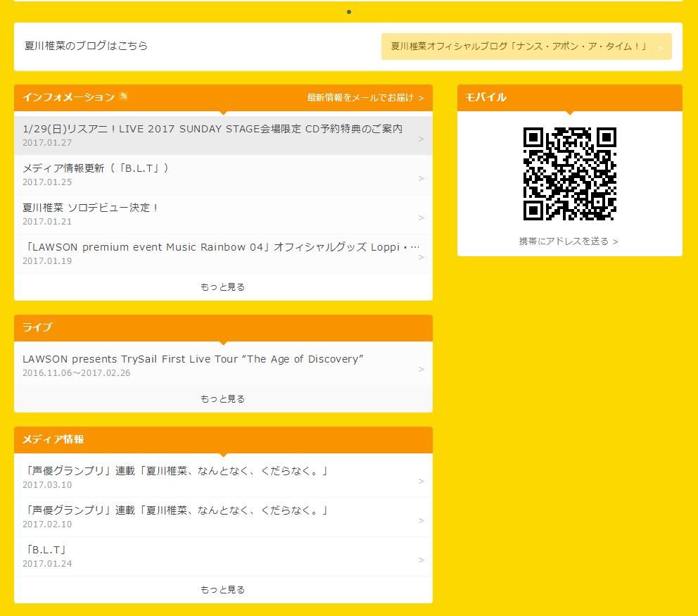Screen dimensions: 698x616
Task: Open 「B.L.T」 media entry dated 2017.01.24
Action: point(223,556)
